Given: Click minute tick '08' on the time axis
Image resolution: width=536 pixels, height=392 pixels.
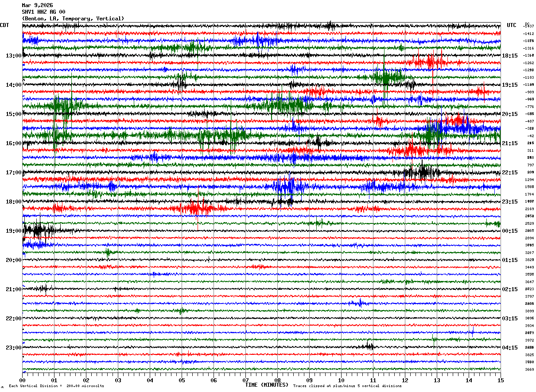Looking at the screenshot, I should [277, 380].
